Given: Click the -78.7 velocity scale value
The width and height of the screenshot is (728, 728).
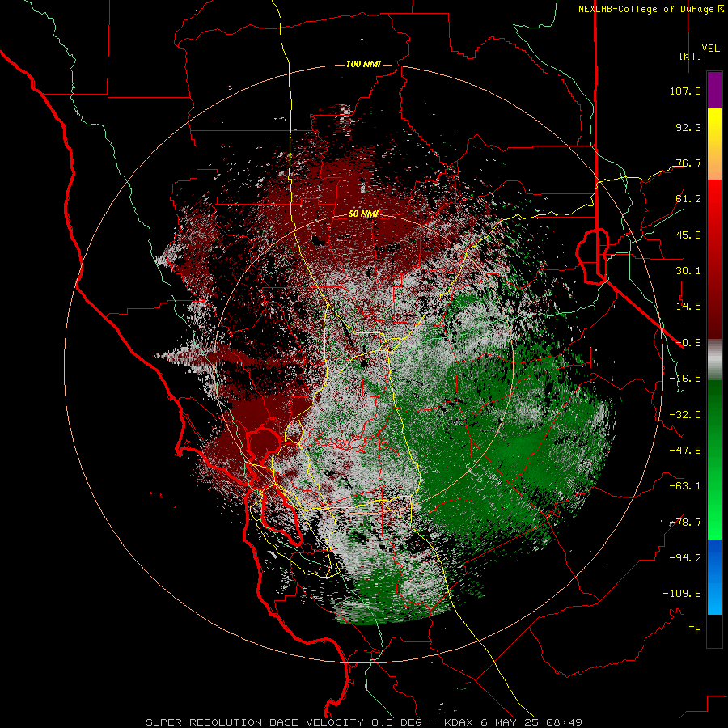Looking at the screenshot, I should click(685, 523).
